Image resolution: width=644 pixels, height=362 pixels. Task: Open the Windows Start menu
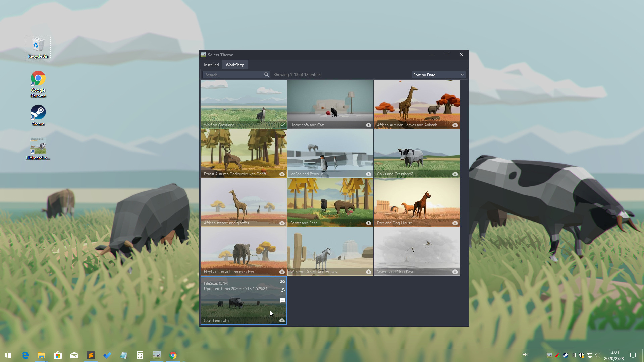7,355
